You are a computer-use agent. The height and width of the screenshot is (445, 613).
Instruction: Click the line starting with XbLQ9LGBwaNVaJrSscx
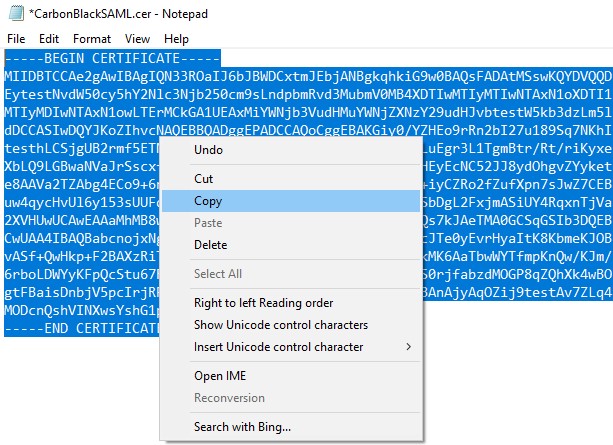[x=82, y=166]
